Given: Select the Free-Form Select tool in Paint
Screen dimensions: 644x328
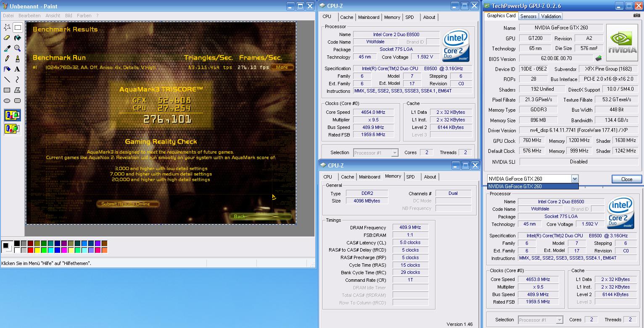Looking at the screenshot, I should tap(7, 27).
